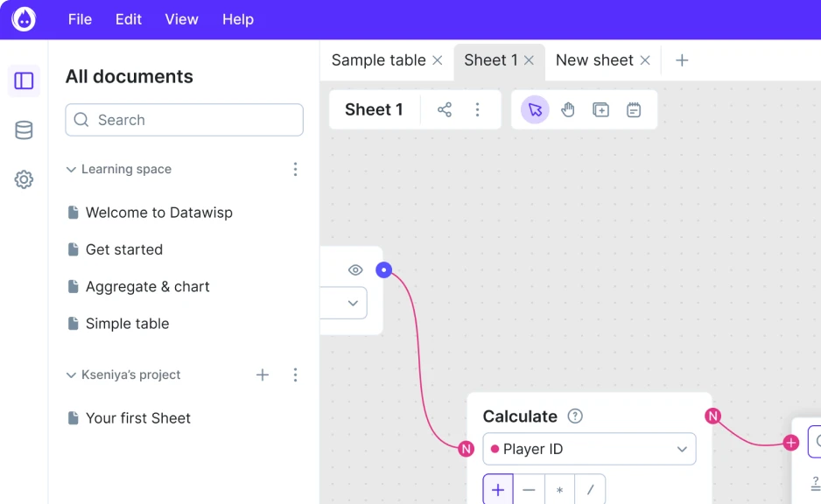This screenshot has width=821, height=504.
Task: Click the file icon beside Simple table
Action: tap(74, 324)
